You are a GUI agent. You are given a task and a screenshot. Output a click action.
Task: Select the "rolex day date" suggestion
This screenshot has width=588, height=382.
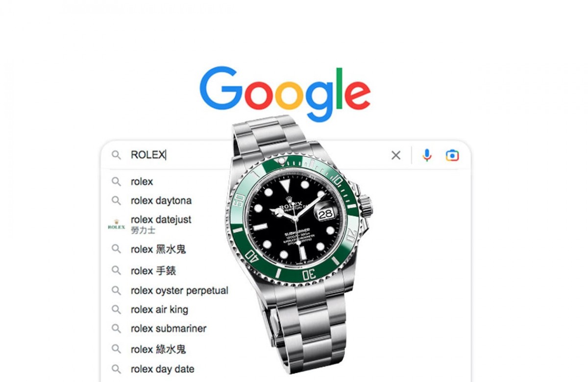[x=163, y=369]
